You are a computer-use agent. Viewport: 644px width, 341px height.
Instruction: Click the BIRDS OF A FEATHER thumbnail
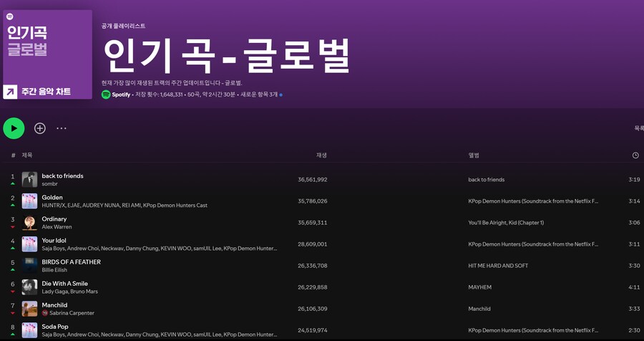29,266
